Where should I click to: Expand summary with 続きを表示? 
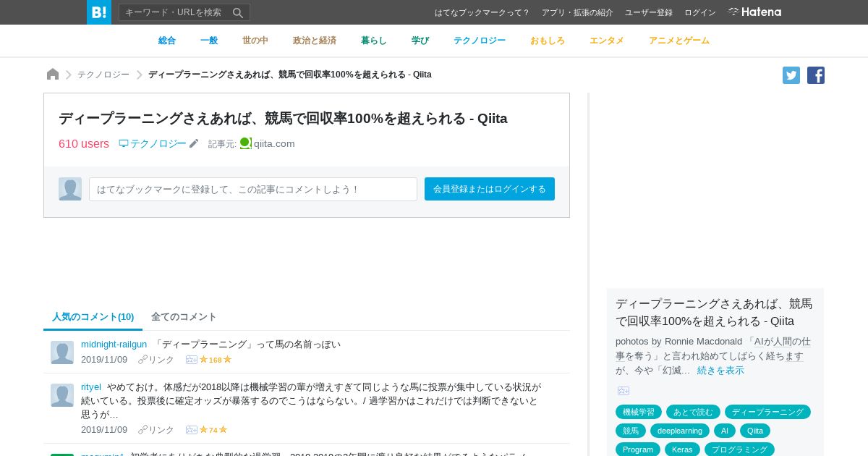[720, 370]
